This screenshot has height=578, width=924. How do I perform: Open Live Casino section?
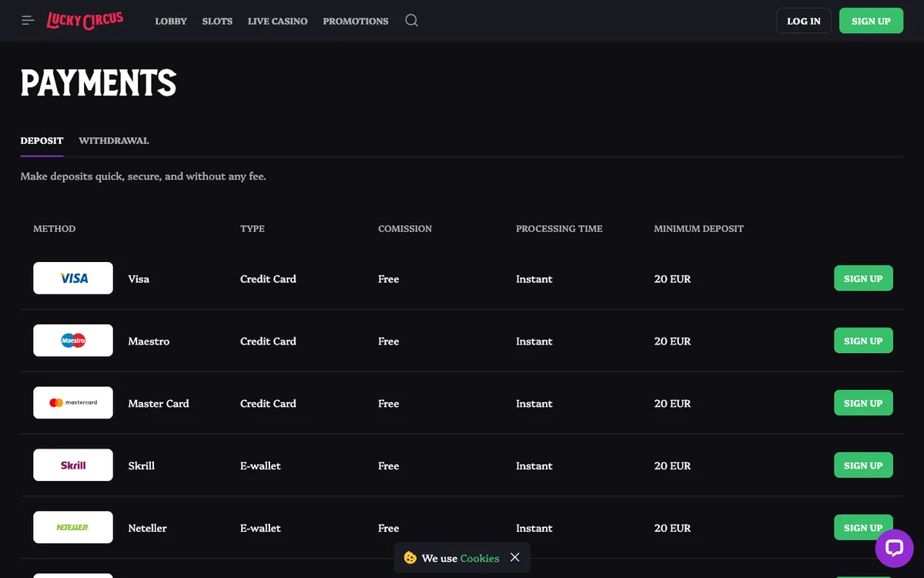(x=277, y=22)
